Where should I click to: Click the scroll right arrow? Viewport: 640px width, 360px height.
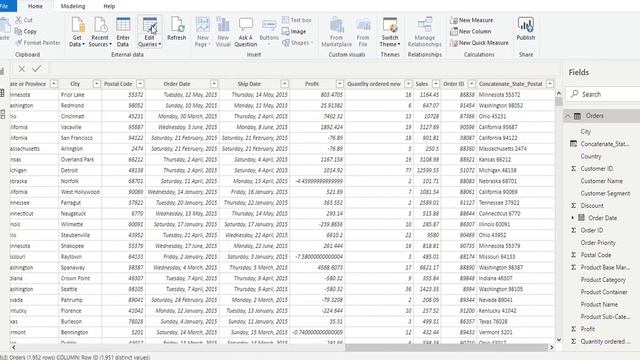coord(551,347)
